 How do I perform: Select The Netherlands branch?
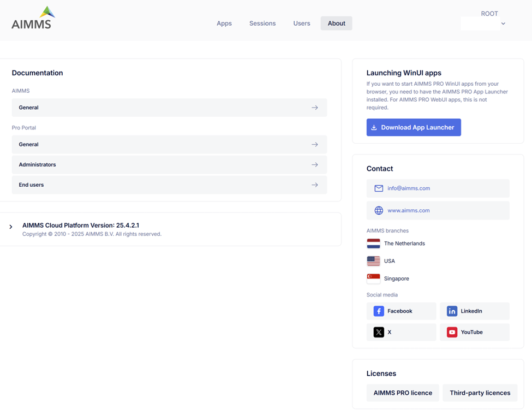[404, 244]
